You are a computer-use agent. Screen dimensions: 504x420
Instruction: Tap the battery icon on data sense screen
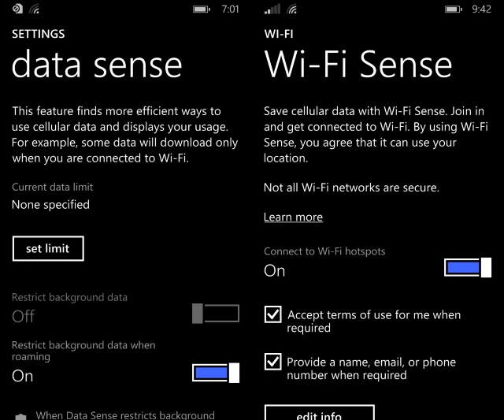pos(202,9)
